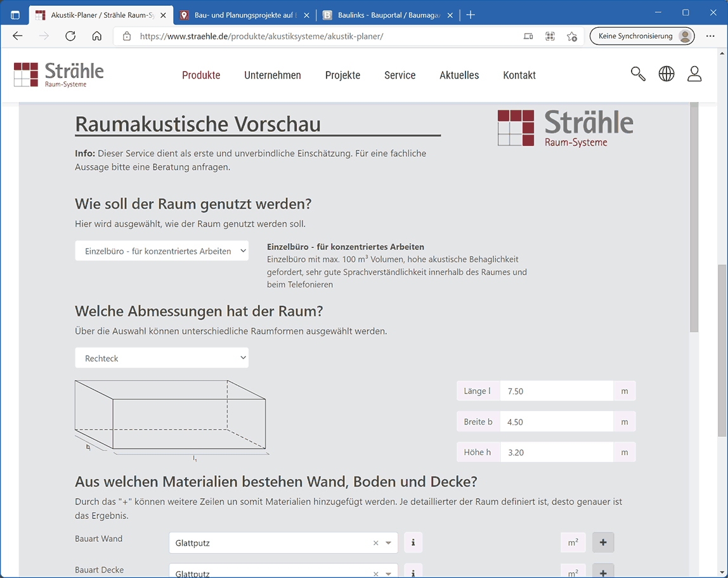Add page to favorites star icon
The height and width of the screenshot is (578, 728).
(572, 36)
